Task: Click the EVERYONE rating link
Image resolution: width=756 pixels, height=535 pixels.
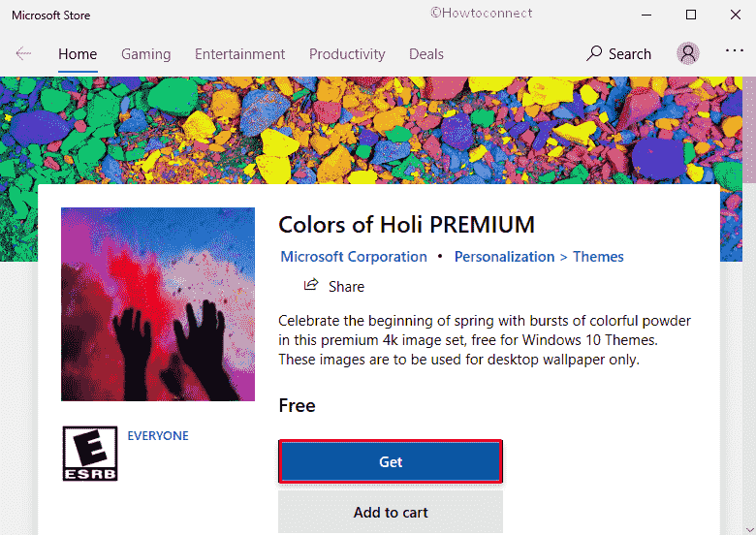Action: (158, 436)
